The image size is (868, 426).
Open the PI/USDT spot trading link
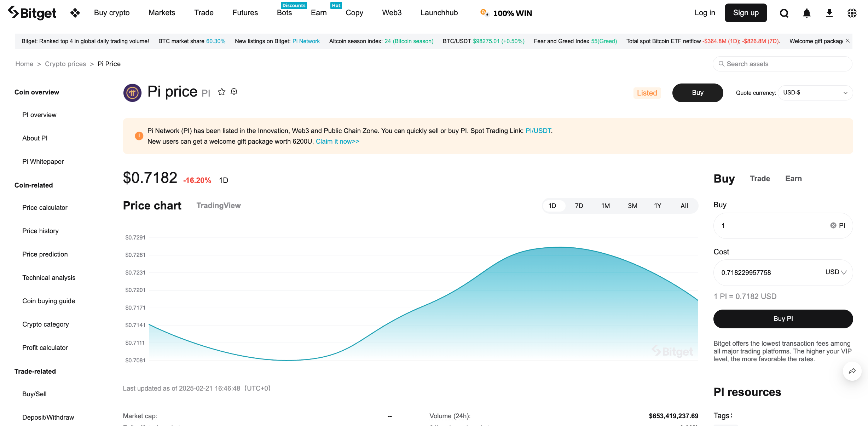(x=538, y=131)
